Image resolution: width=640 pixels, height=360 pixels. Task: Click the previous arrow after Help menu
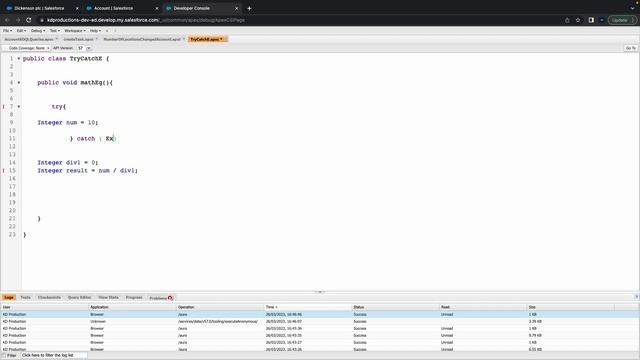pos(107,31)
